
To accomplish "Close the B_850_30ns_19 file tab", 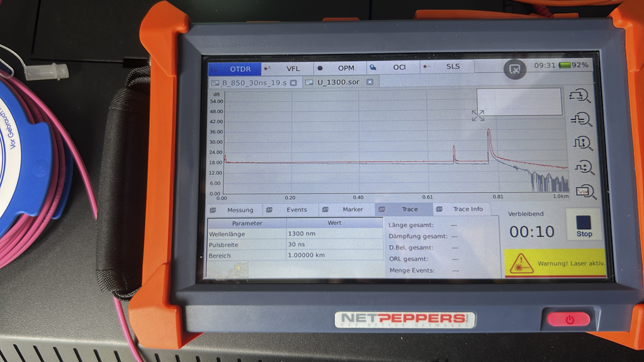I will (293, 83).
